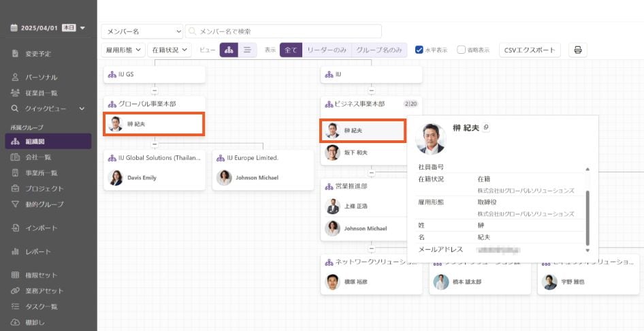Click Davis Emily's avatar photo

[115, 178]
